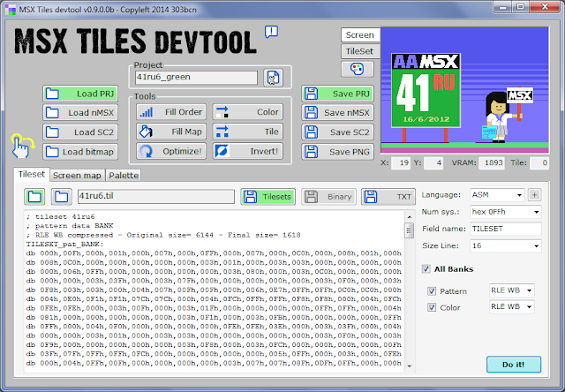Load an SC2 file

pos(80,132)
